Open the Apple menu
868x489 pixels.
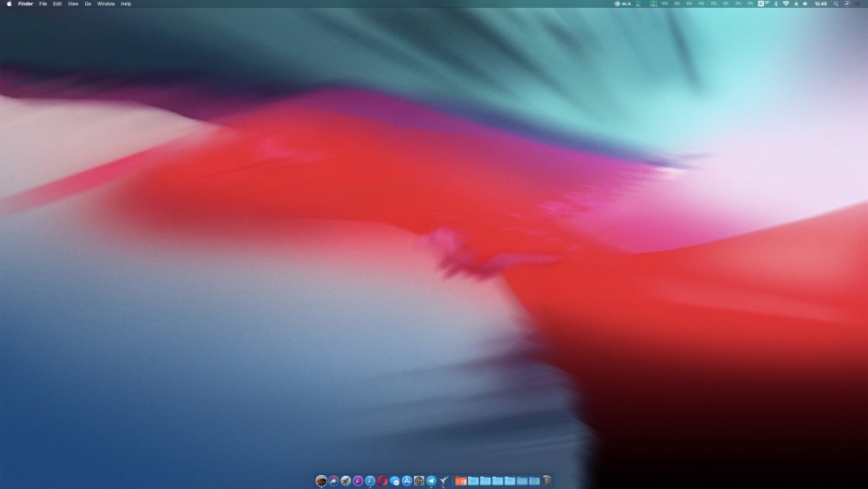pos(9,3)
